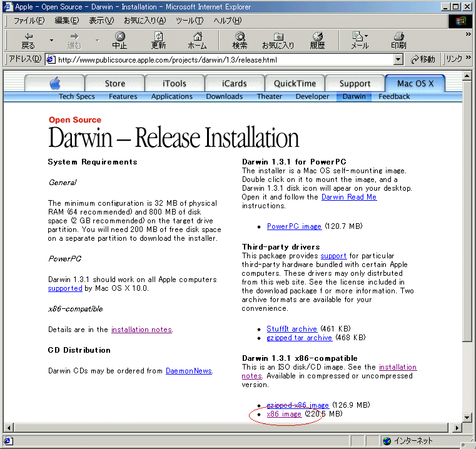476x449 pixels.
Task: Click the horizontal scrollbar right arrow
Action: [x=457, y=428]
